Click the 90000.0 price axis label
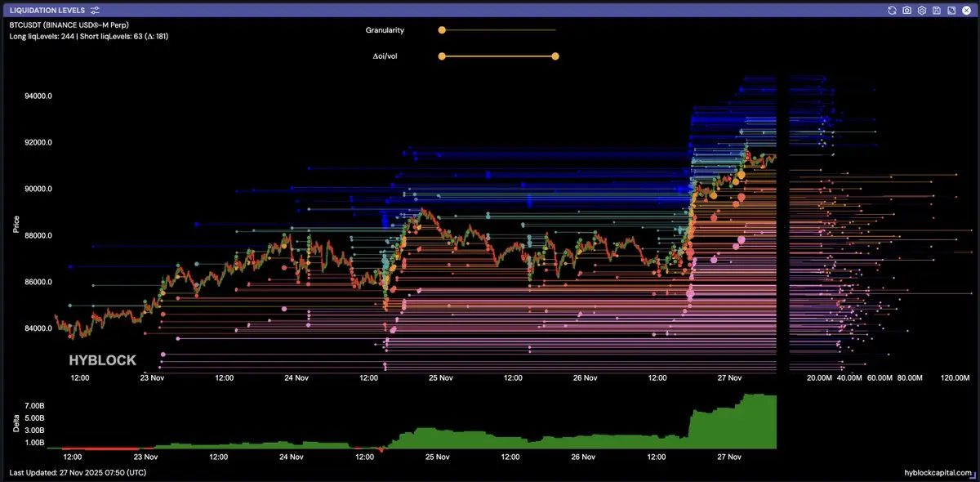 coord(39,189)
